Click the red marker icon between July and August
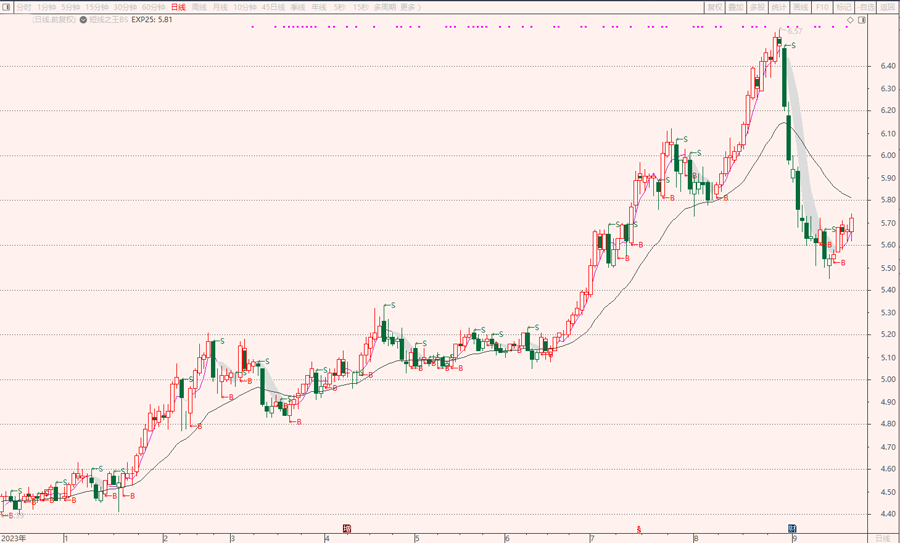This screenshot has width=900, height=543. [x=638, y=528]
